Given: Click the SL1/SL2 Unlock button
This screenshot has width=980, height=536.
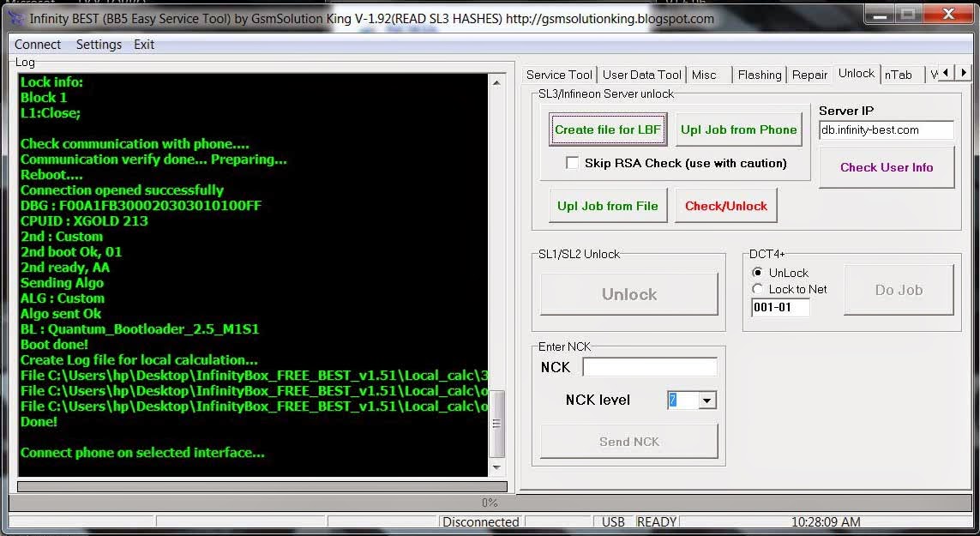Looking at the screenshot, I should (x=629, y=294).
